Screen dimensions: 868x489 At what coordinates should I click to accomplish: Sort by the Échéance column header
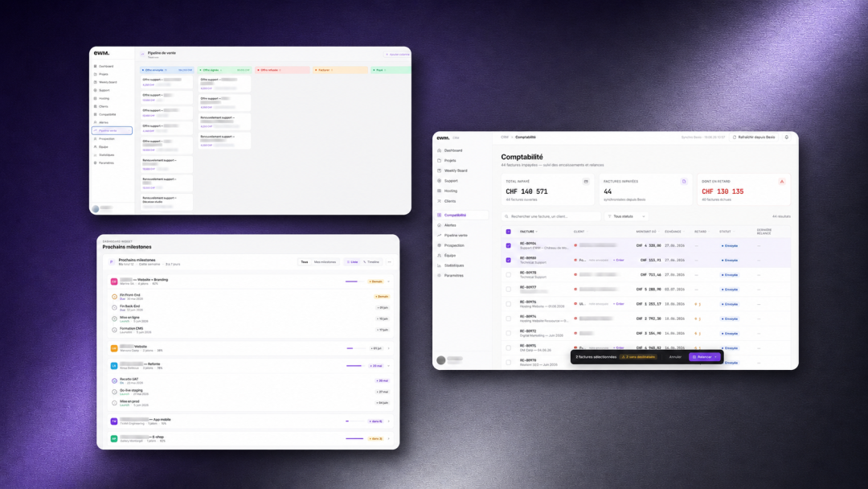[674, 232]
